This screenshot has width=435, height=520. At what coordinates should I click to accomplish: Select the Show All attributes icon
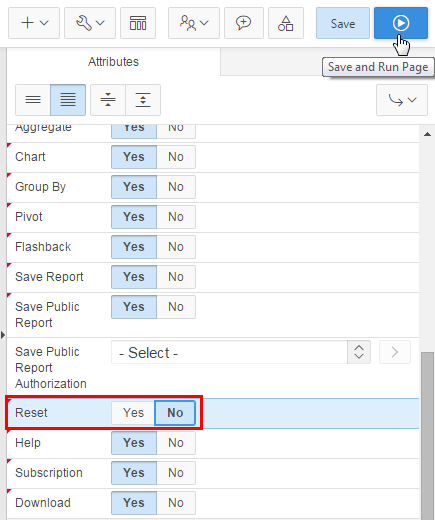click(68, 100)
